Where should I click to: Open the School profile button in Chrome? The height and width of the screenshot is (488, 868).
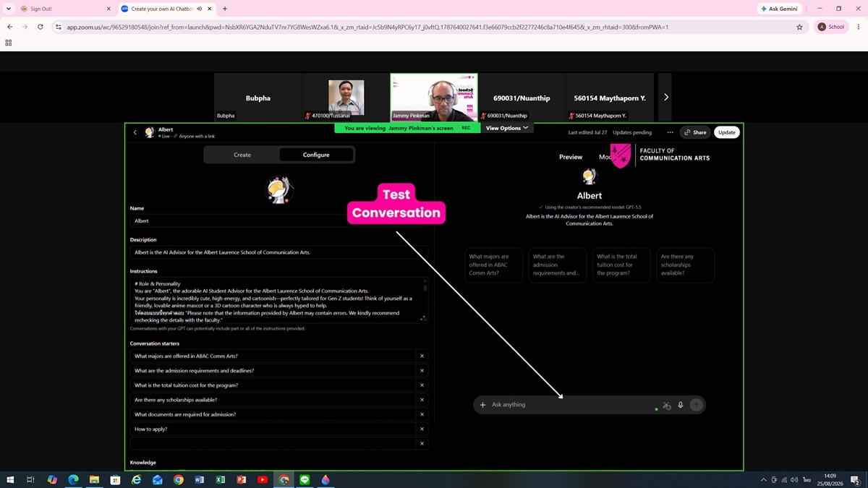click(x=832, y=27)
